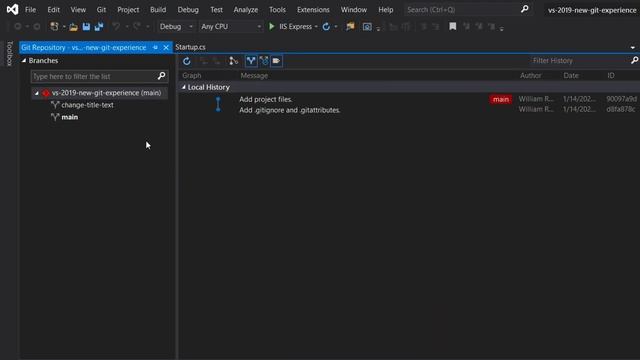Select the main branch in the tree
This screenshot has height=360, width=640.
tap(69, 117)
